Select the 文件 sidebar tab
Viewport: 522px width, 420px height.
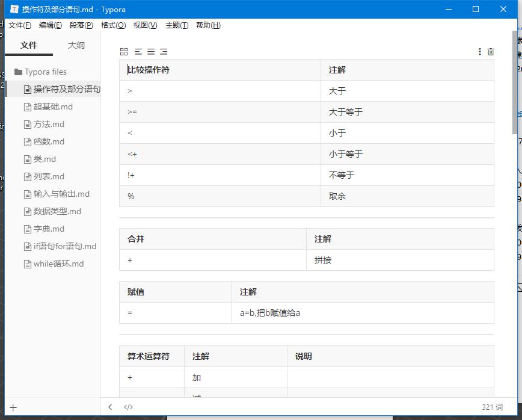28,45
